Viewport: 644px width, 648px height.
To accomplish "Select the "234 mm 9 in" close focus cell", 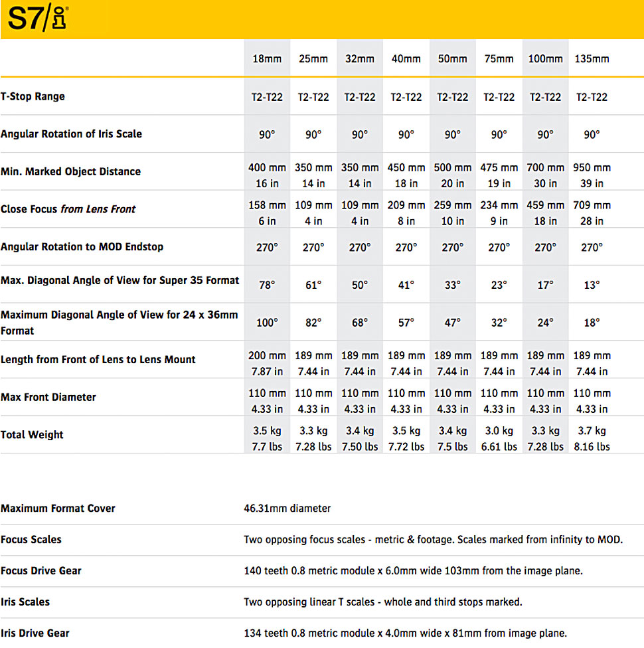I will pyautogui.click(x=499, y=213).
